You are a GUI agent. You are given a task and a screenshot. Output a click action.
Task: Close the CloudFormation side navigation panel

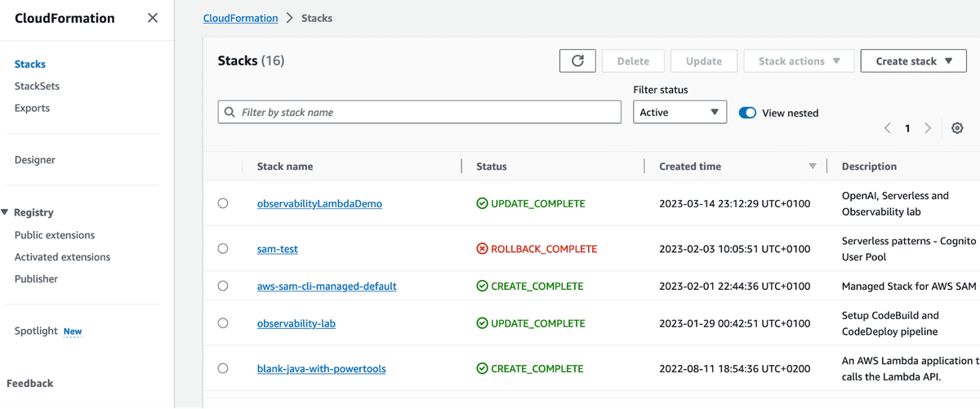153,18
